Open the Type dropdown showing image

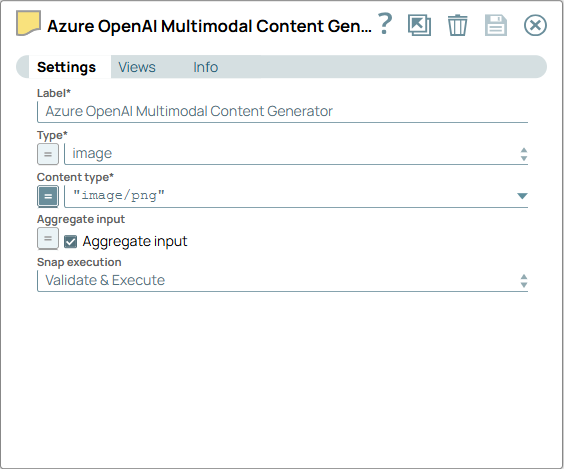[x=296, y=154]
